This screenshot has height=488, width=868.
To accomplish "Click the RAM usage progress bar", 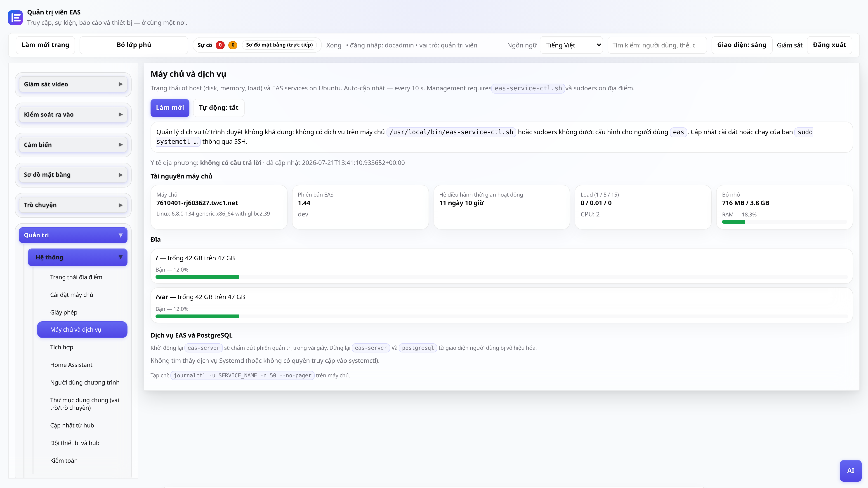I will coord(784,222).
